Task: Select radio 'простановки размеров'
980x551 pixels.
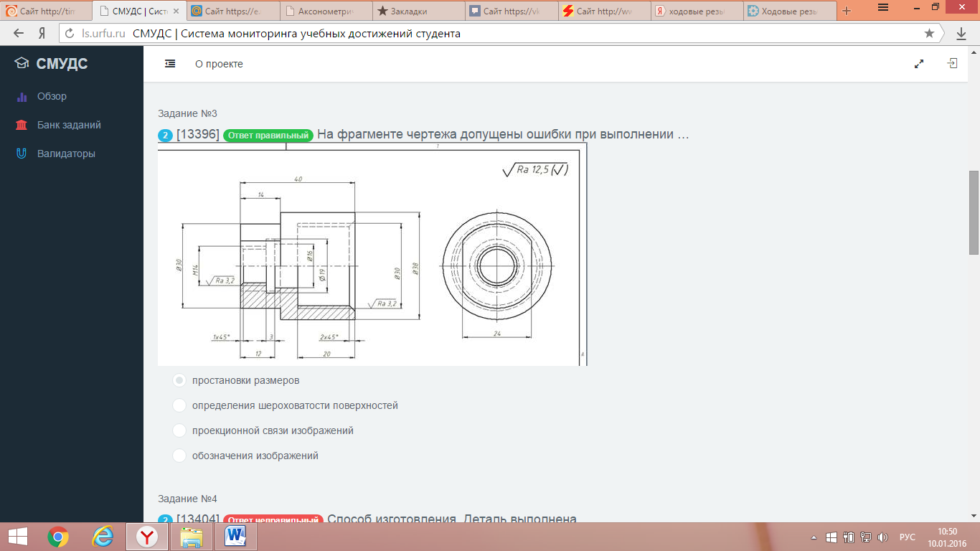Action: pyautogui.click(x=179, y=380)
